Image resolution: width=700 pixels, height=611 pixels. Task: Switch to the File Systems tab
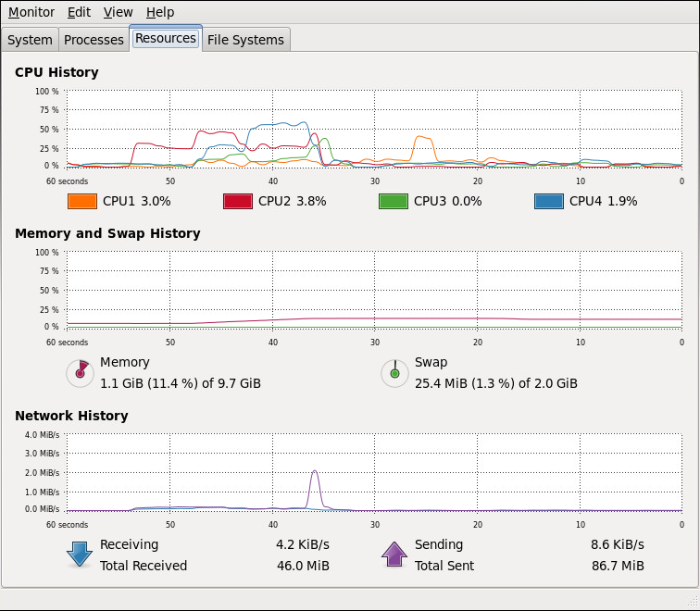coord(245,40)
